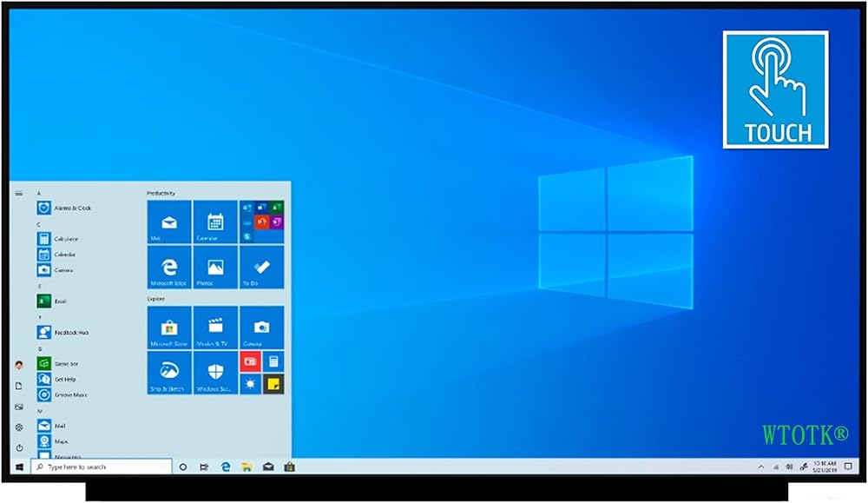
Task: Open the To Do tile
Action: 262,268
